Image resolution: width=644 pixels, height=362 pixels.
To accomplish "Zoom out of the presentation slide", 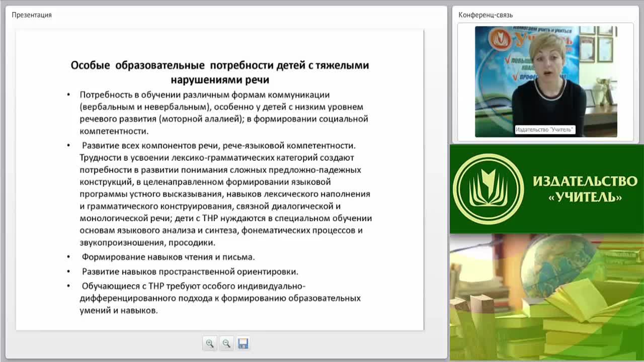I will 226,343.
